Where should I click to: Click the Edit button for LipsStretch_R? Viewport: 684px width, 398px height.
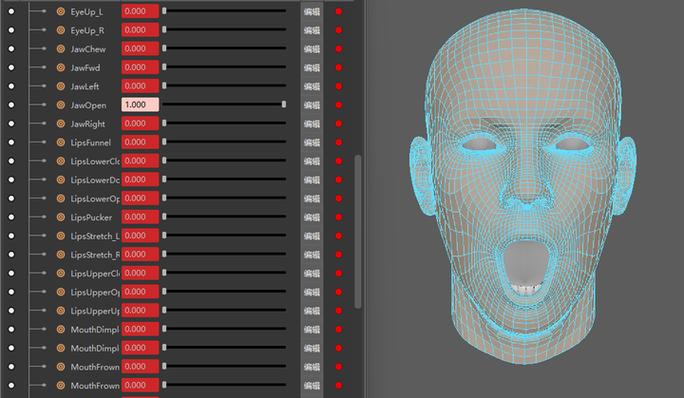pos(311,255)
